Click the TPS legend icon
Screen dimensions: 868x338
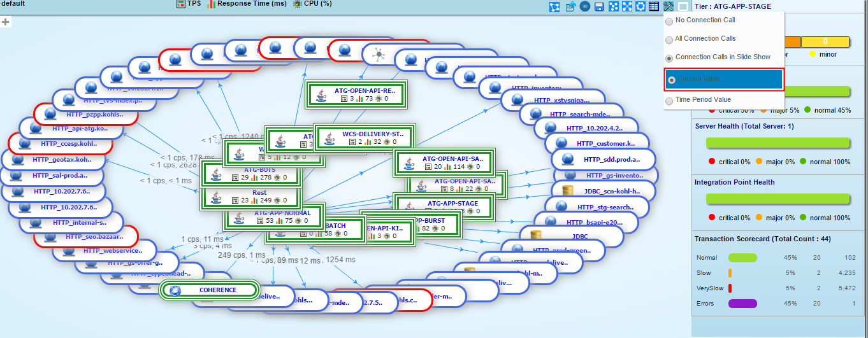(x=180, y=4)
